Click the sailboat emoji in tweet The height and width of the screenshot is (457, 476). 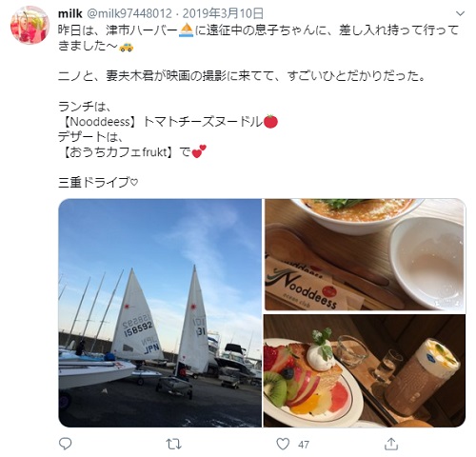pos(186,30)
